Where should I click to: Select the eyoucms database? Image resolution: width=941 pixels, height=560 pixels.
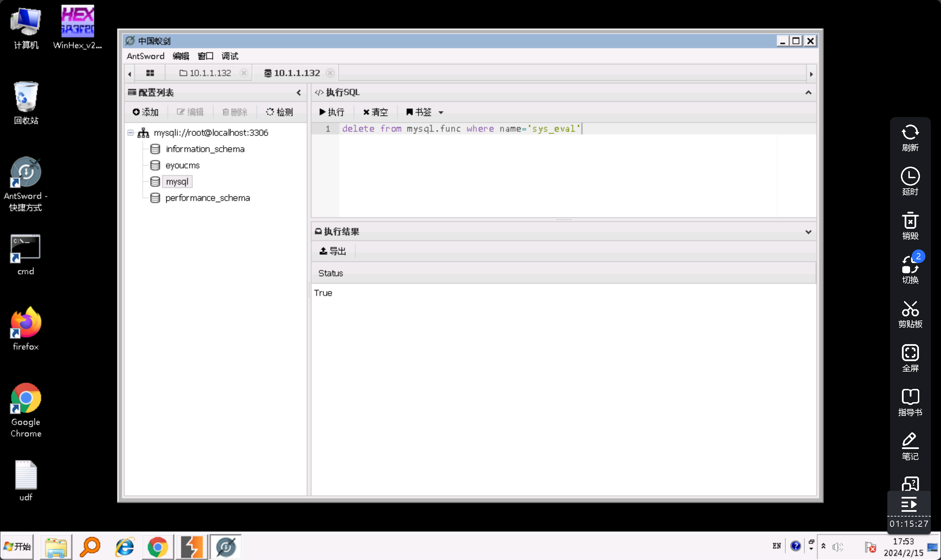tap(182, 165)
